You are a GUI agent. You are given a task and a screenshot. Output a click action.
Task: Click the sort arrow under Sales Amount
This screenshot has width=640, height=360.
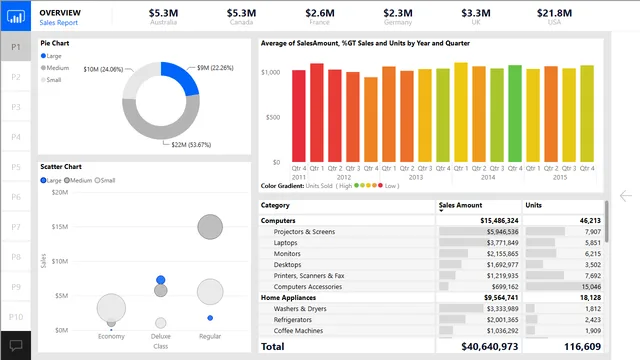(441, 211)
